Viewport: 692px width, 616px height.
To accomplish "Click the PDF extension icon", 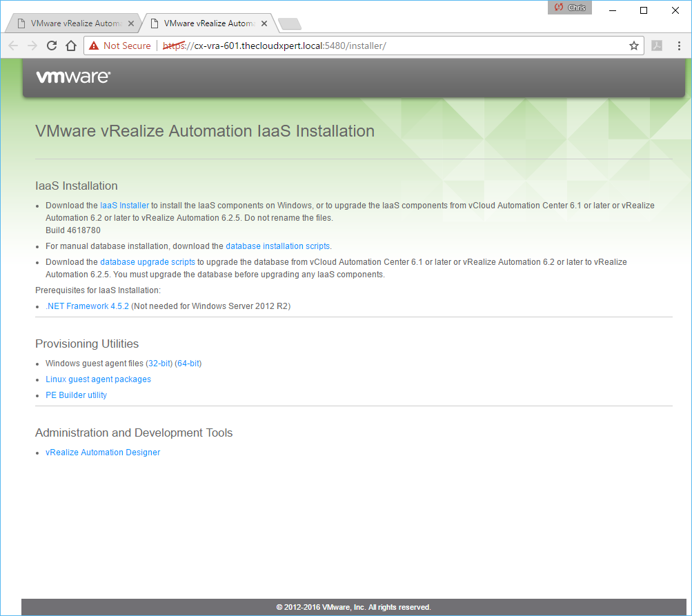I will point(658,46).
